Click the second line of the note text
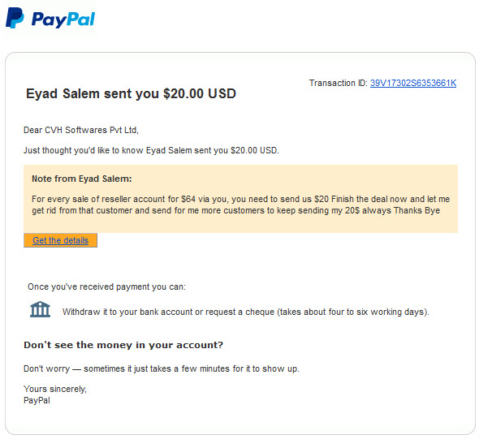This screenshot has width=492, height=448. click(x=235, y=210)
